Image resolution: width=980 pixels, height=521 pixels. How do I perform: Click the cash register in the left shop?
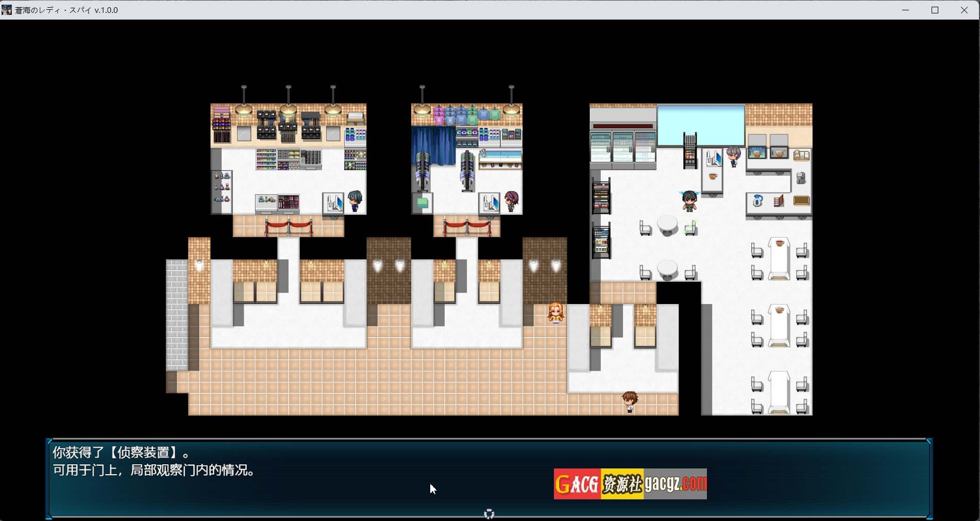pos(333,203)
